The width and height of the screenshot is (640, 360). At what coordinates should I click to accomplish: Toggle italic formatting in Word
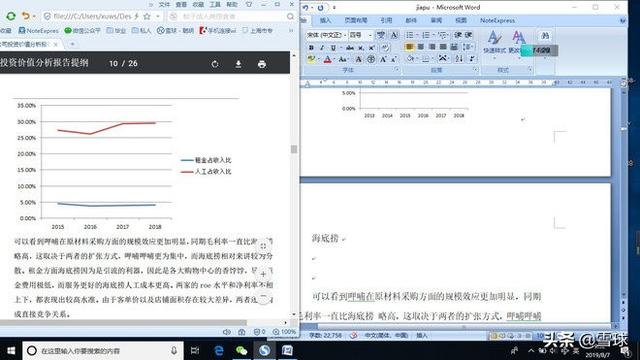click(x=322, y=48)
